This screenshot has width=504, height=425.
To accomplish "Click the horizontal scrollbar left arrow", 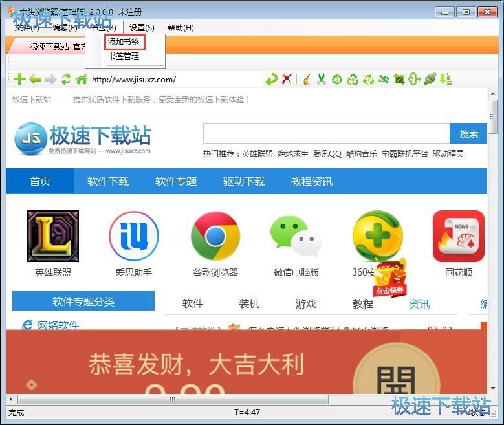I will coord(11,399).
